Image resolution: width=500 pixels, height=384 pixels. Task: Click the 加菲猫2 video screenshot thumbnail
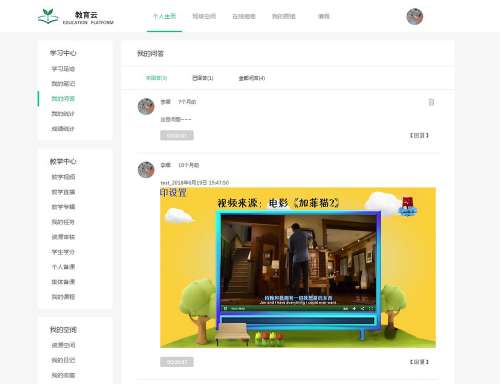pos(298,268)
